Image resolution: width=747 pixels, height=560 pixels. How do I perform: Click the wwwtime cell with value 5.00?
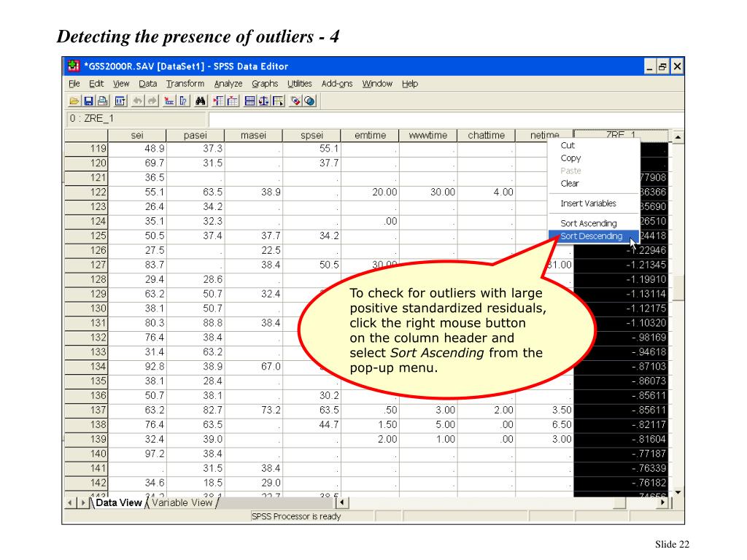tap(427, 425)
